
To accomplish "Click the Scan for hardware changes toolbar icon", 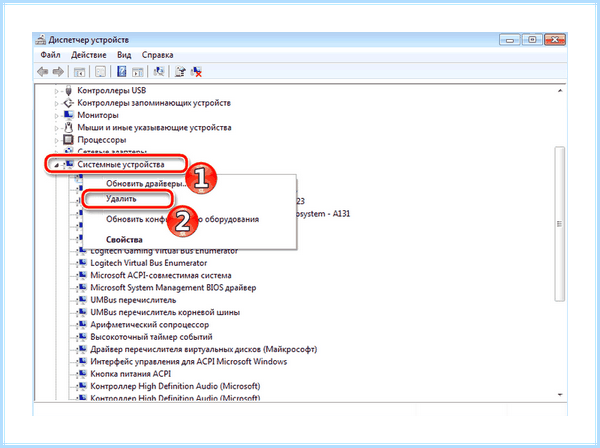I will point(158,72).
